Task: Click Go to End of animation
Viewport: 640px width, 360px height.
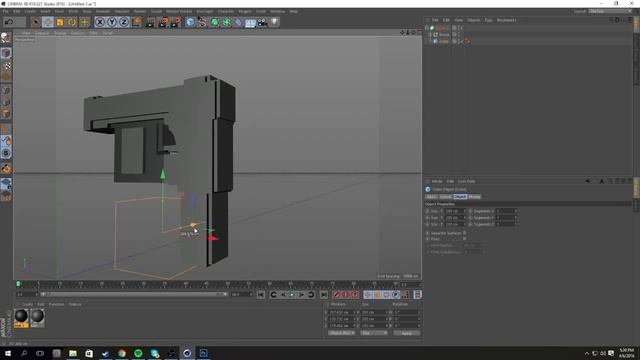Action: 324,295
